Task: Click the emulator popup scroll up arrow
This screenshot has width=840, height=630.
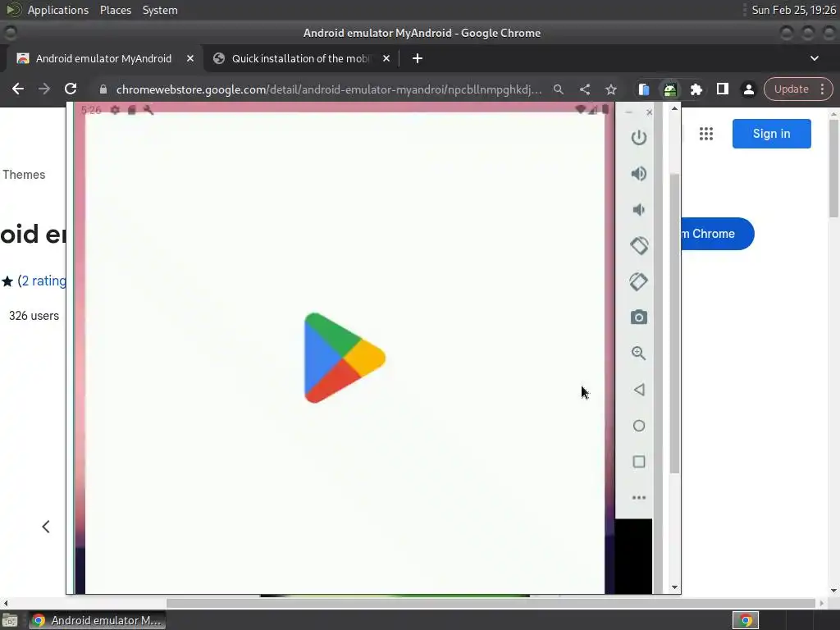Action: [674, 109]
